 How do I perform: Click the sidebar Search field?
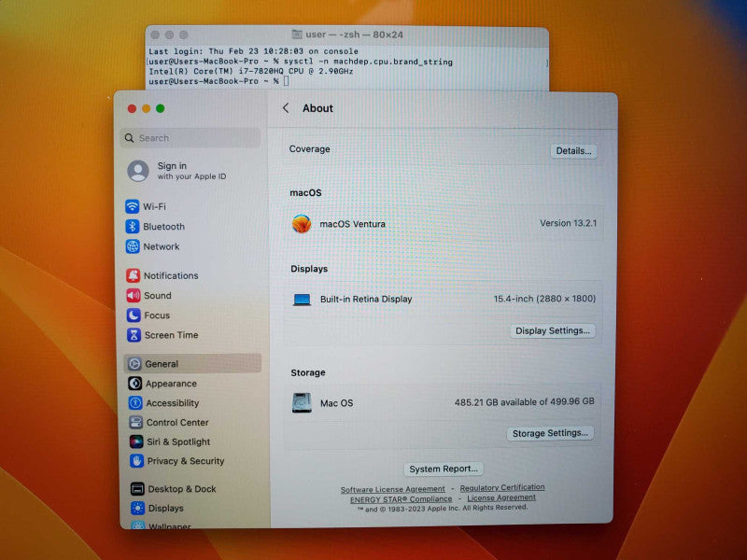[x=190, y=138]
